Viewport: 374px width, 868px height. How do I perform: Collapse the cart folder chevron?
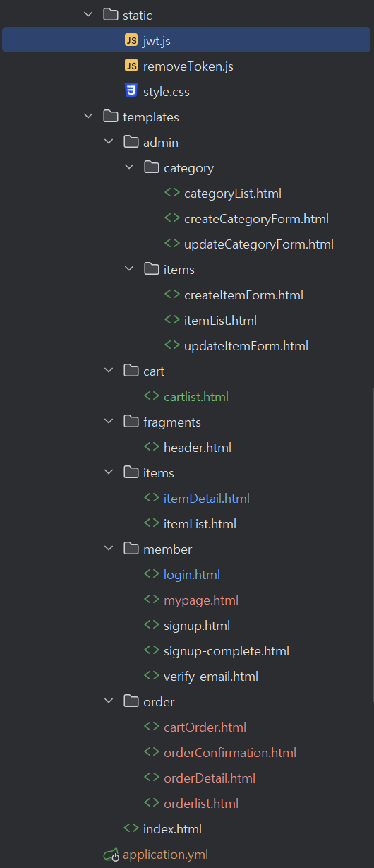tap(108, 371)
